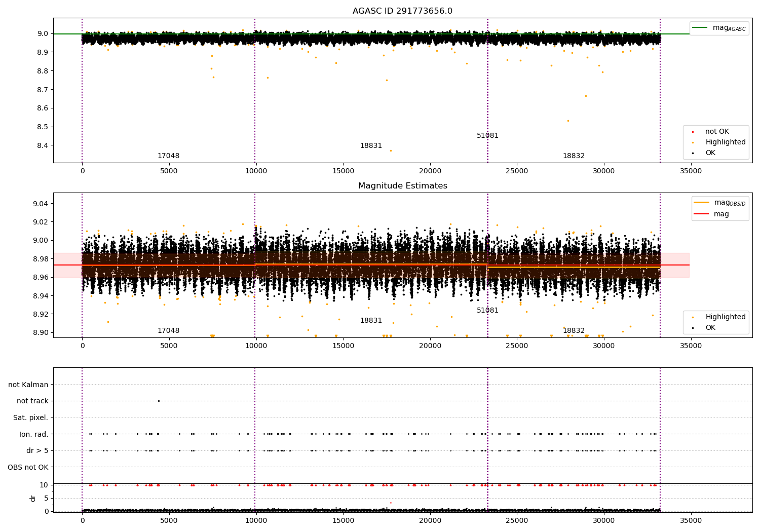Image resolution: width=760 pixels, height=532 pixels.
Task: Select the mag AGASC legend entry
Action: point(719,28)
